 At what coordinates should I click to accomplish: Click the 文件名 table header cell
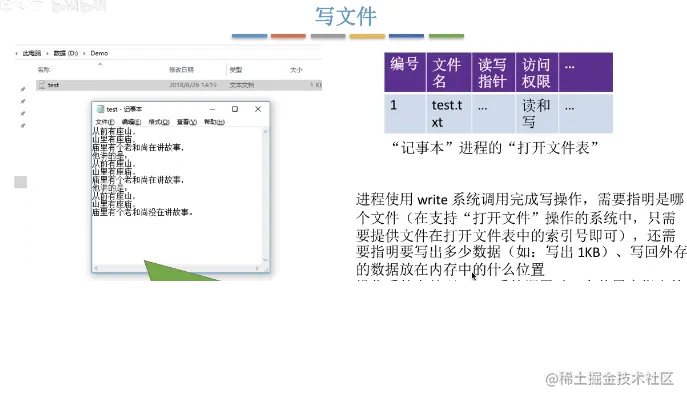point(447,73)
